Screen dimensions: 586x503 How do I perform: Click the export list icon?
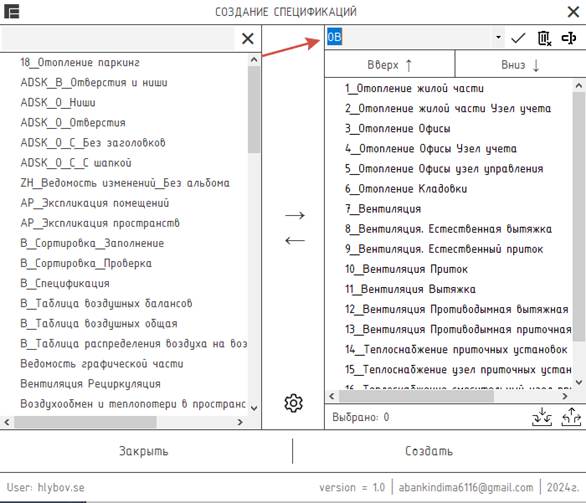571,417
